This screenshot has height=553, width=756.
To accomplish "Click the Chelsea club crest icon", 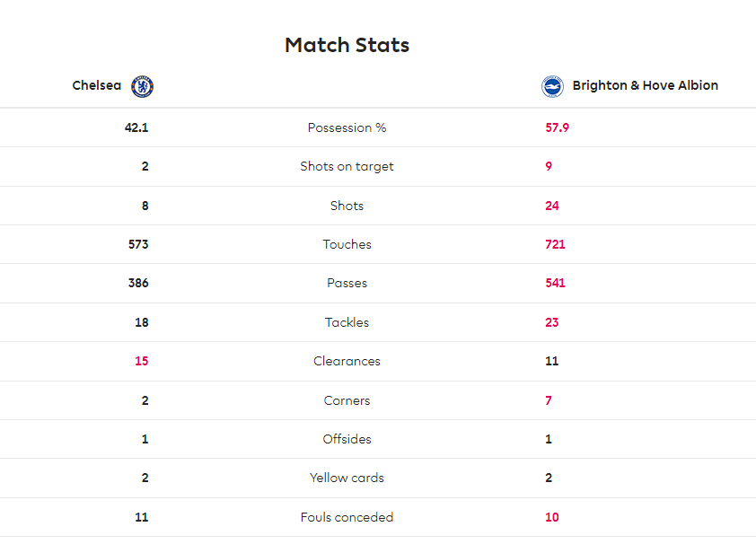I will (x=142, y=86).
